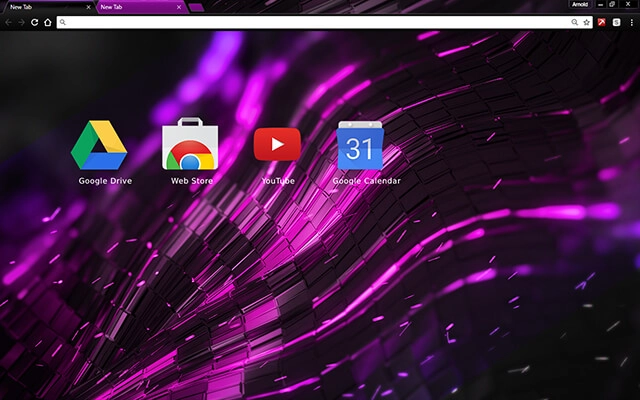Open the Google Drive app icon

[x=99, y=145]
